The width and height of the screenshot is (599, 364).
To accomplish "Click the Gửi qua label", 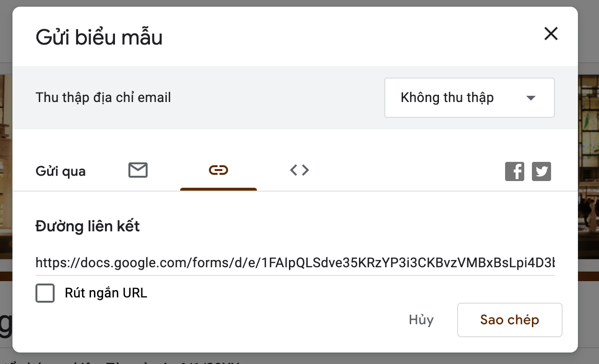I will (x=61, y=171).
